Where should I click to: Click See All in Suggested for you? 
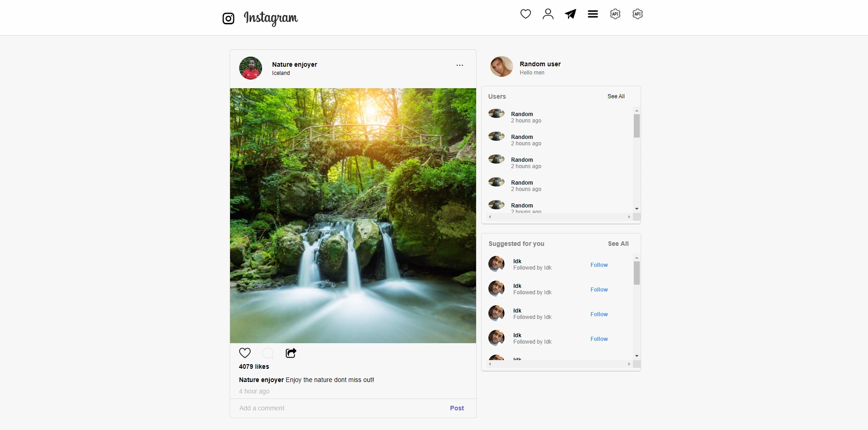pos(618,244)
